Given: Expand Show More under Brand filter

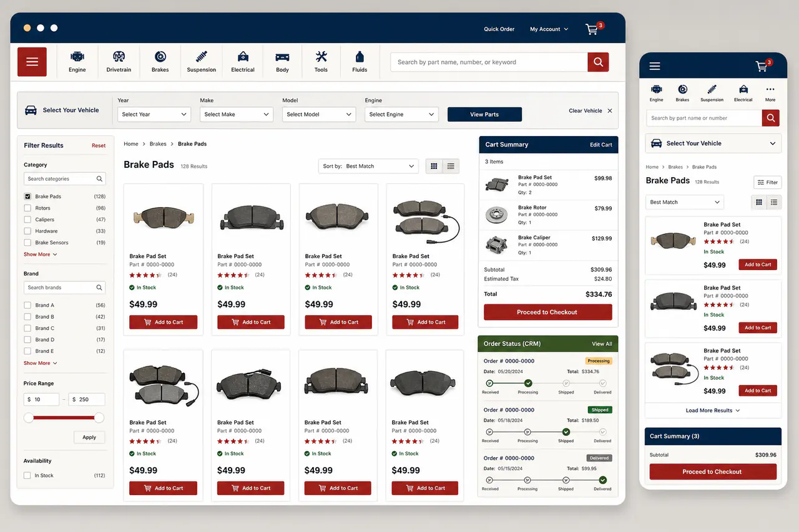Looking at the screenshot, I should click(x=41, y=363).
